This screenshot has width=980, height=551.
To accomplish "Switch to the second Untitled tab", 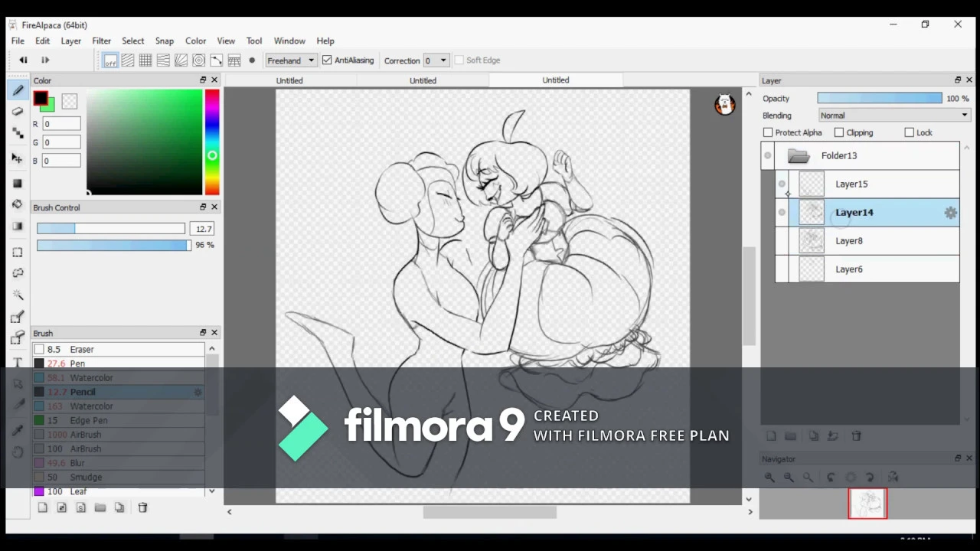I will 423,80.
